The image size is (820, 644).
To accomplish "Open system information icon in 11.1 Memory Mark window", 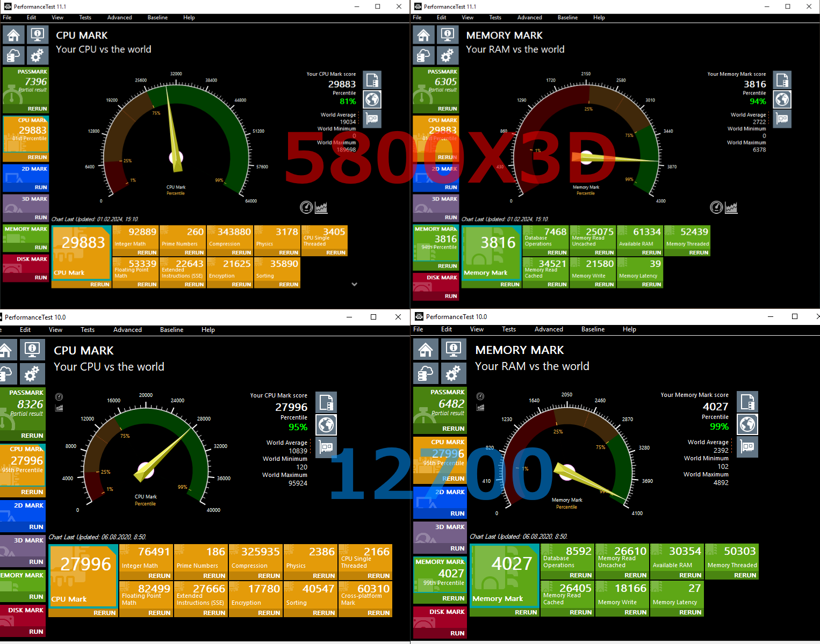I will (447, 35).
